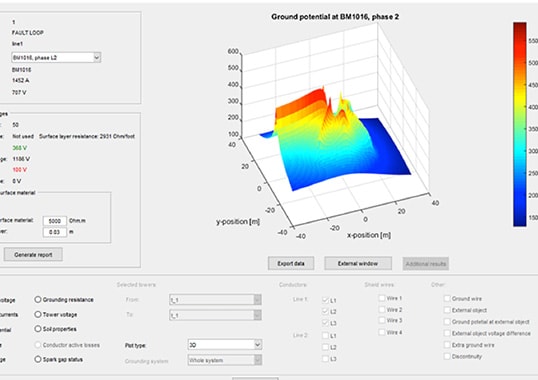538x380 pixels.
Task: Check the External object checkbox
Action: tap(447, 310)
